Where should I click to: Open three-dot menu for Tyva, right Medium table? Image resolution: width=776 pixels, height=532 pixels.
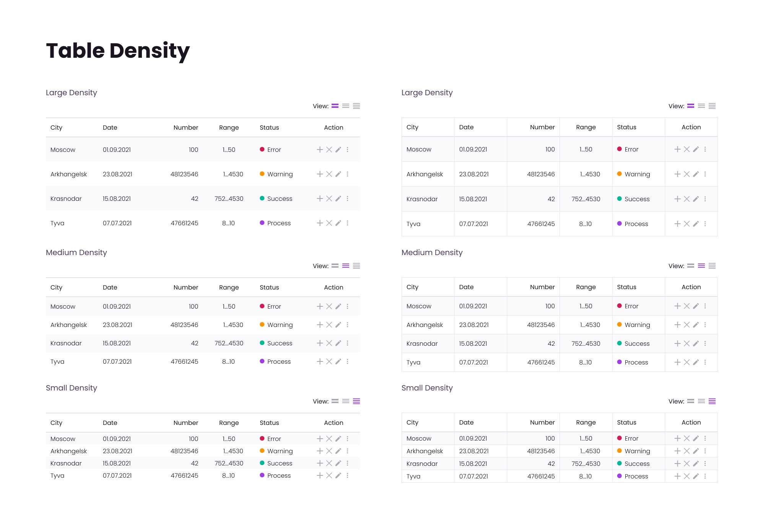pyautogui.click(x=705, y=362)
